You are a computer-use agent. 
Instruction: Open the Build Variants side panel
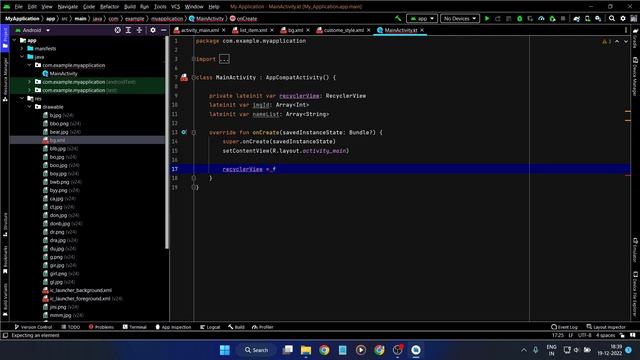[5, 300]
